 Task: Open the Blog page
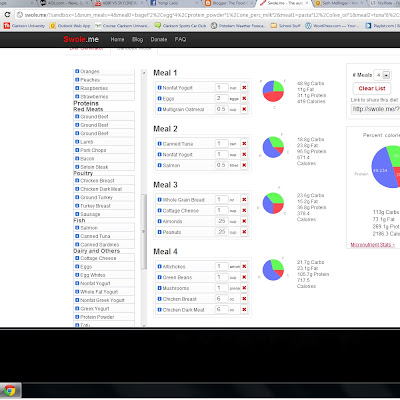[x=137, y=39]
